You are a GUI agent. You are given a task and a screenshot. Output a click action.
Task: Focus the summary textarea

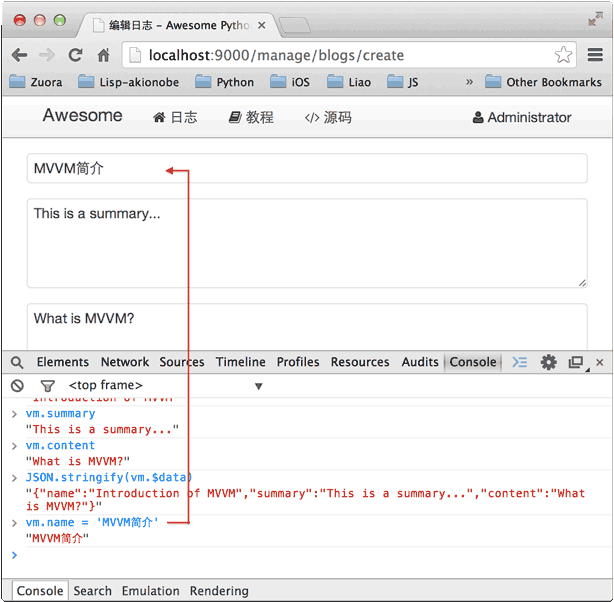306,243
